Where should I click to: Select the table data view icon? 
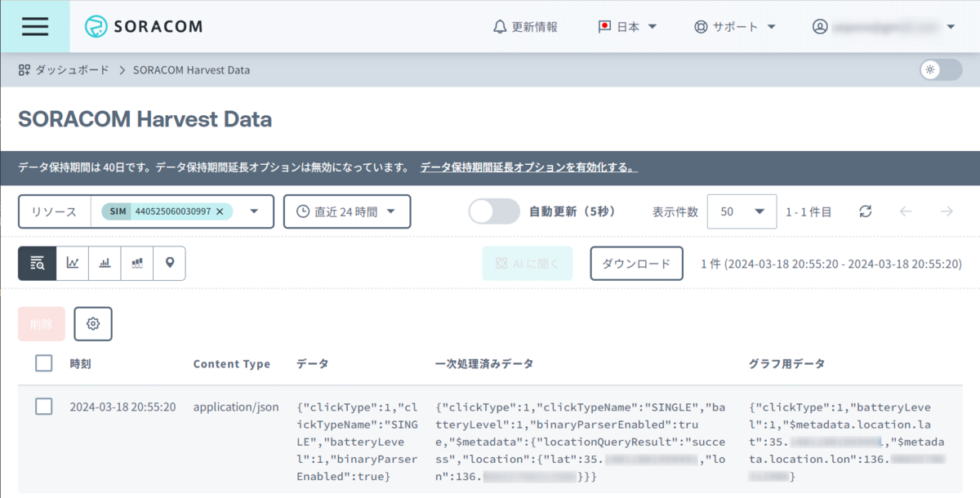[38, 263]
